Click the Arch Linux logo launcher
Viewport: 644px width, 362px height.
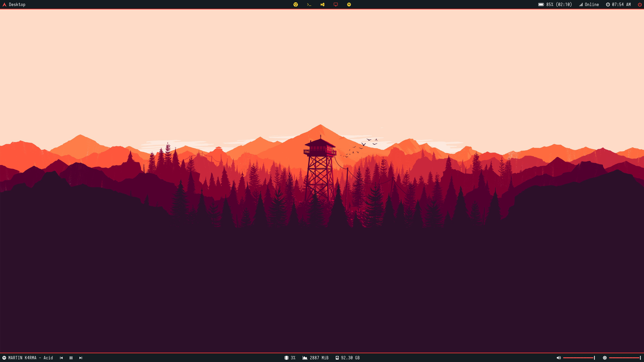4,5
